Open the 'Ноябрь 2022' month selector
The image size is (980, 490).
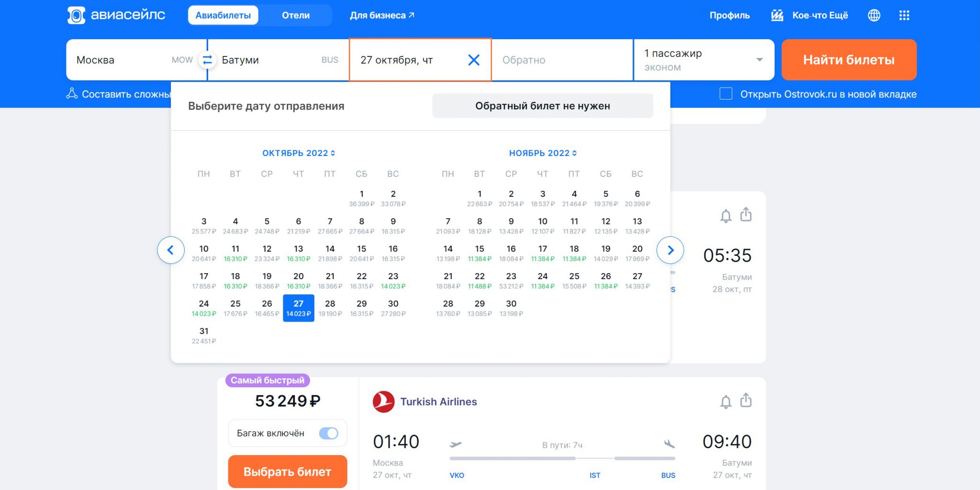click(x=543, y=153)
